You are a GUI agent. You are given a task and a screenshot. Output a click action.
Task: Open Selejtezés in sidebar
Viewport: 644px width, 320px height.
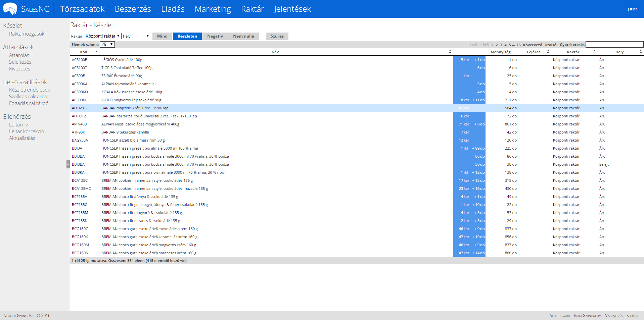(x=20, y=62)
